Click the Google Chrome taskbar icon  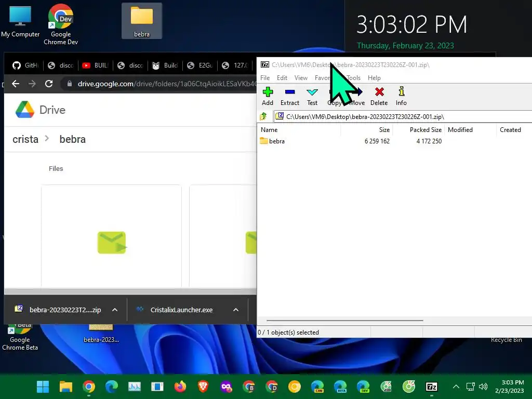point(88,387)
